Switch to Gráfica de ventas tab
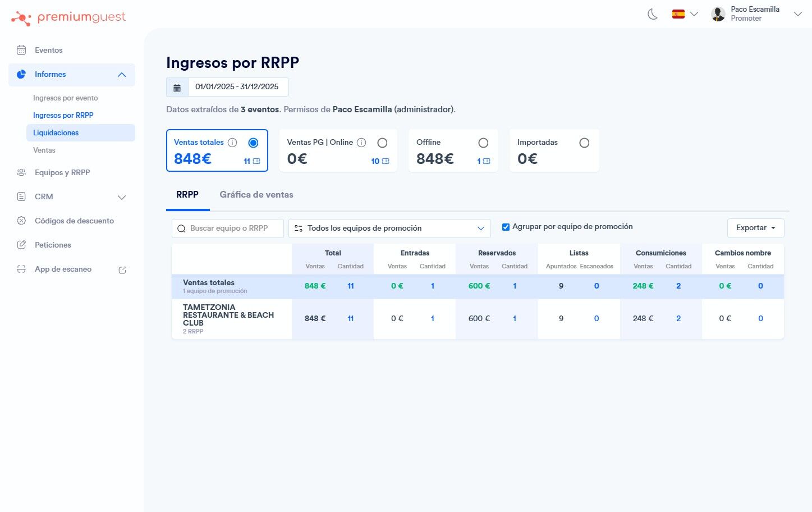Image resolution: width=812 pixels, height=512 pixels. coord(256,195)
